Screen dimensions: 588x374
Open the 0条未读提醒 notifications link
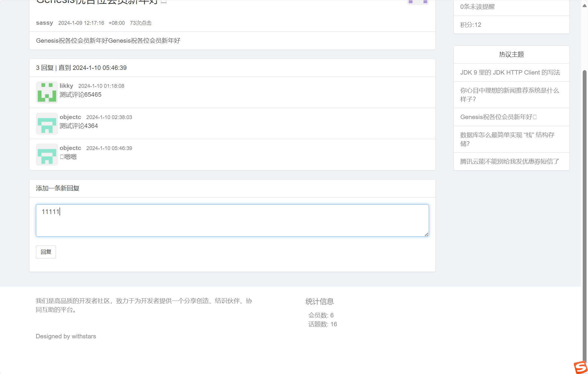click(478, 7)
